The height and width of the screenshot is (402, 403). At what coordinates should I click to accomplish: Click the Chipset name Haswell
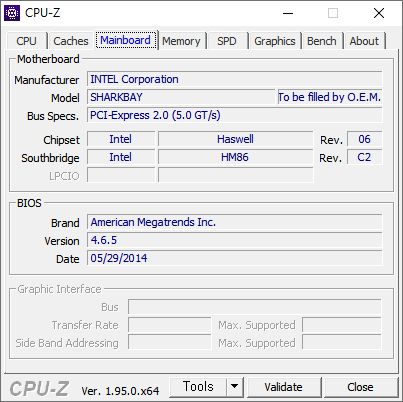(x=235, y=139)
